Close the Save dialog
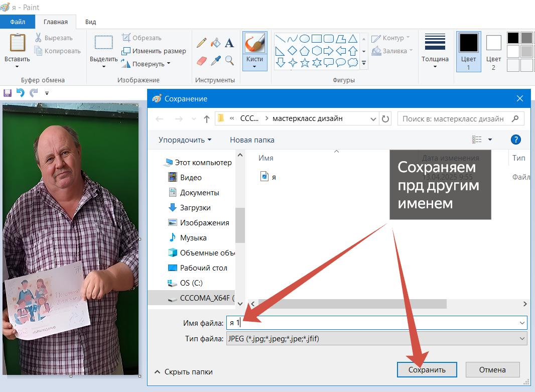 (x=519, y=98)
